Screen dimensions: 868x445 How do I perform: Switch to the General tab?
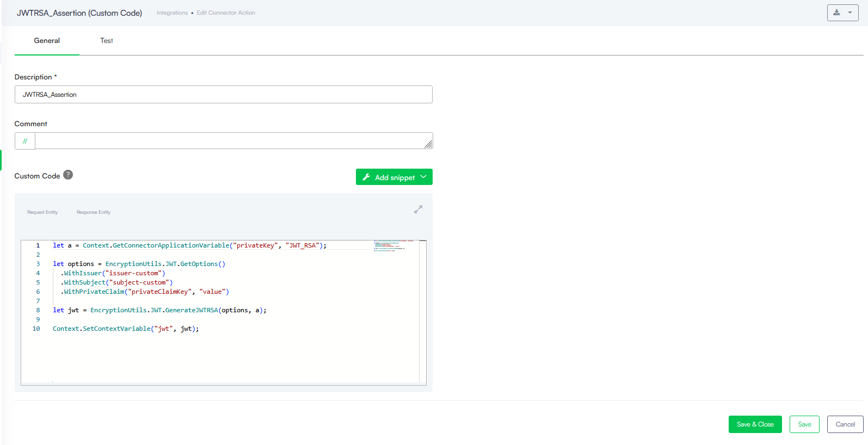(x=47, y=41)
